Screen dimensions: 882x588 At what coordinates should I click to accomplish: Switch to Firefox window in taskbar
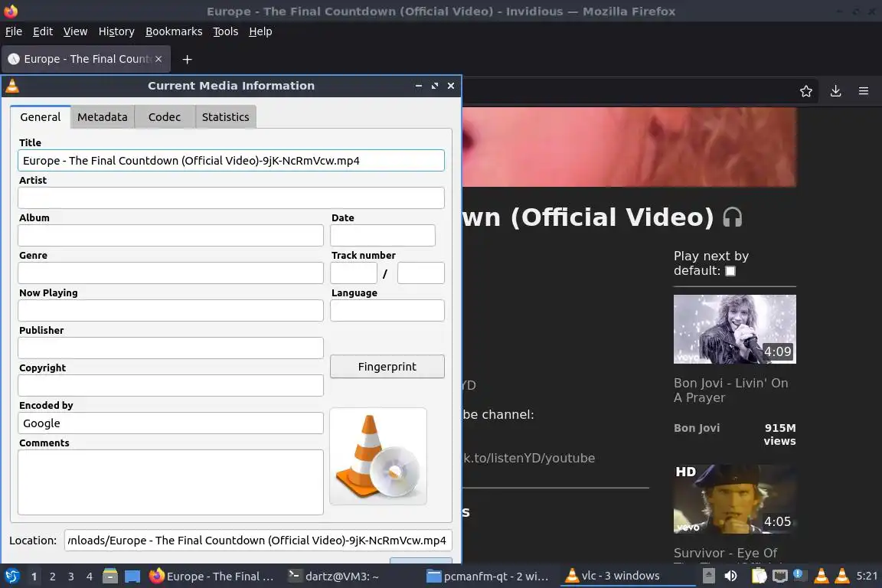click(212, 577)
